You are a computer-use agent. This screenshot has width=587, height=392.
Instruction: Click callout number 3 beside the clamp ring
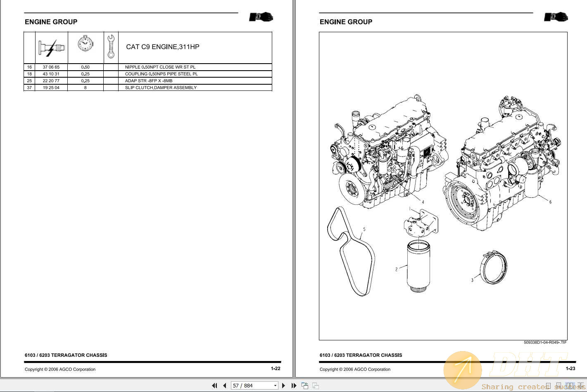point(472,280)
